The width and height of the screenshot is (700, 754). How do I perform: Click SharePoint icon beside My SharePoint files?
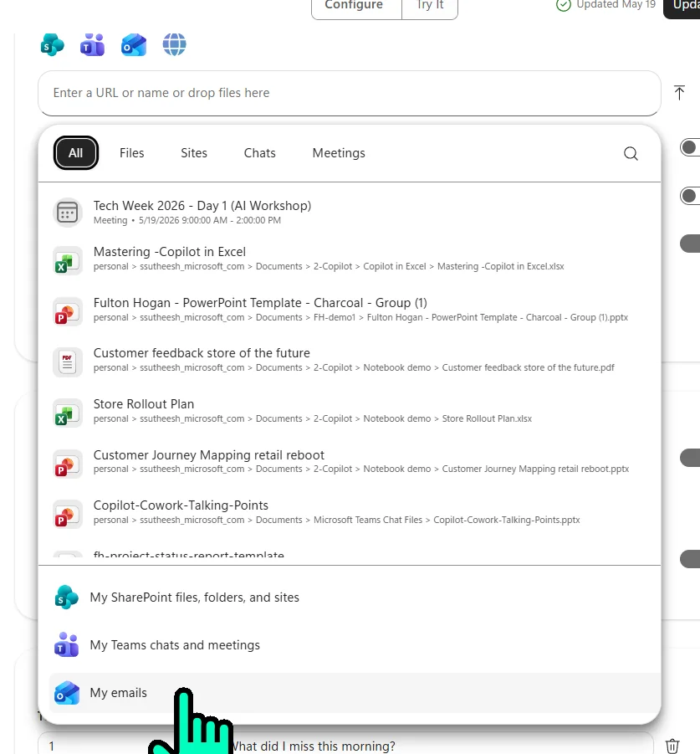67,598
